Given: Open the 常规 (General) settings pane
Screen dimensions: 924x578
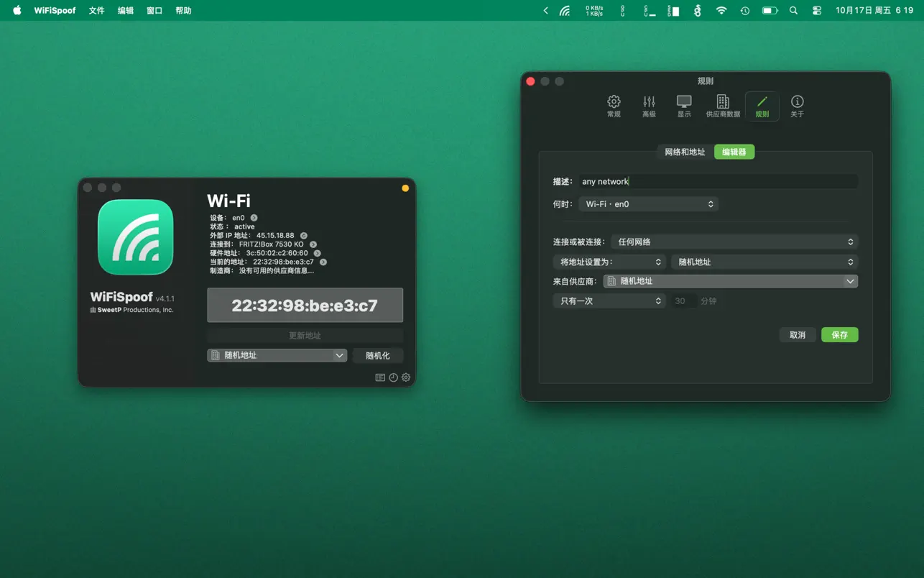Looking at the screenshot, I should pos(614,106).
